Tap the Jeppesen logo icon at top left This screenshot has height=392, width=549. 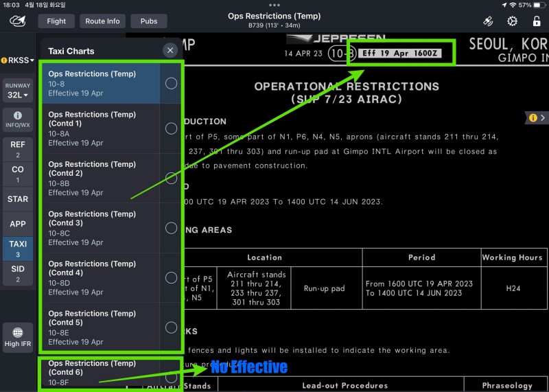tap(17, 21)
